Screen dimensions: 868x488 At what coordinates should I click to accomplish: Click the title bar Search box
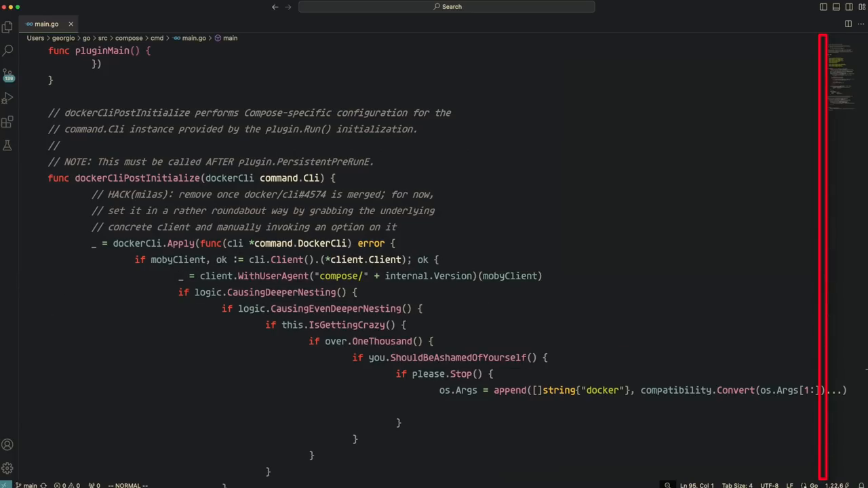point(447,7)
